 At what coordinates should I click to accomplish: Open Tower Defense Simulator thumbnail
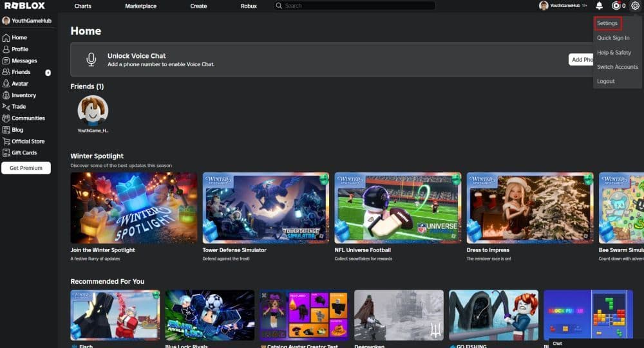(266, 208)
